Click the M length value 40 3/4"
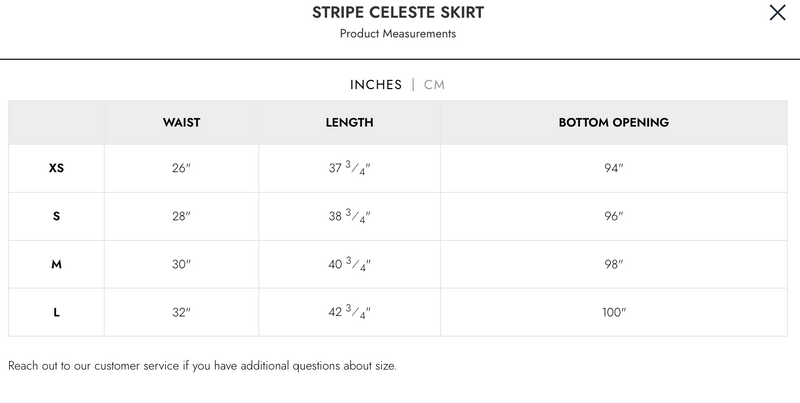Screen dimensions: 800x403 349,264
